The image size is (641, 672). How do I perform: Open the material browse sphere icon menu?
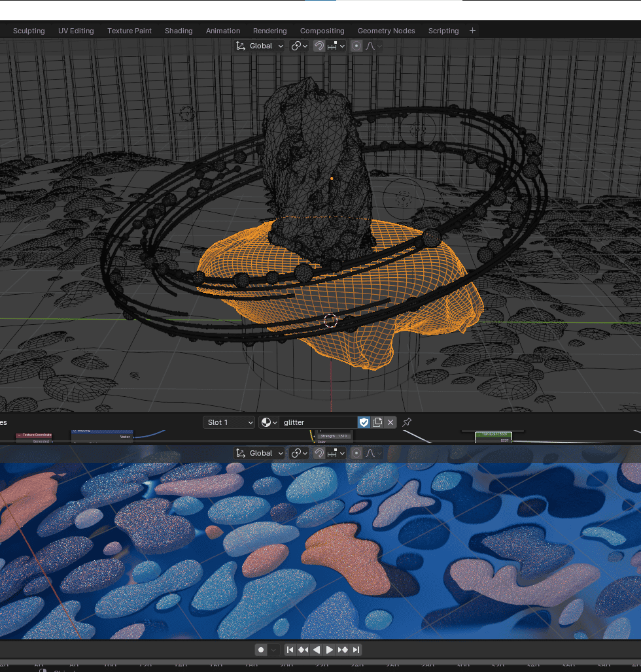click(269, 422)
